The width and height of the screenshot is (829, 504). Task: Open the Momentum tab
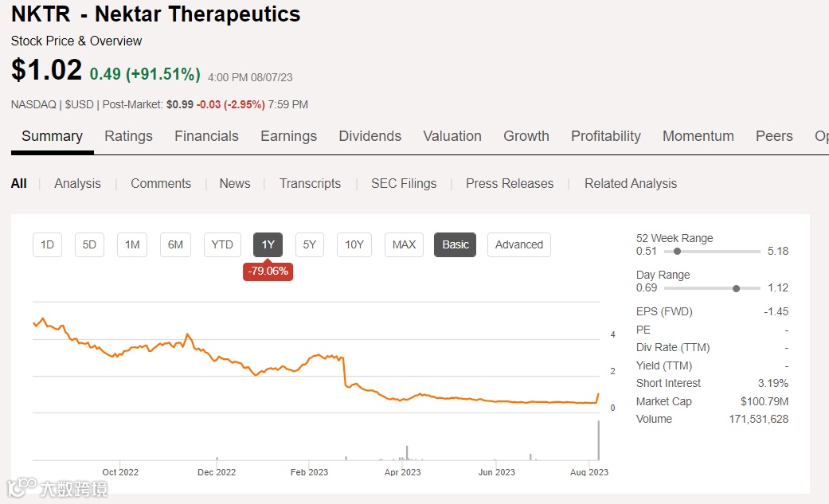[698, 136]
